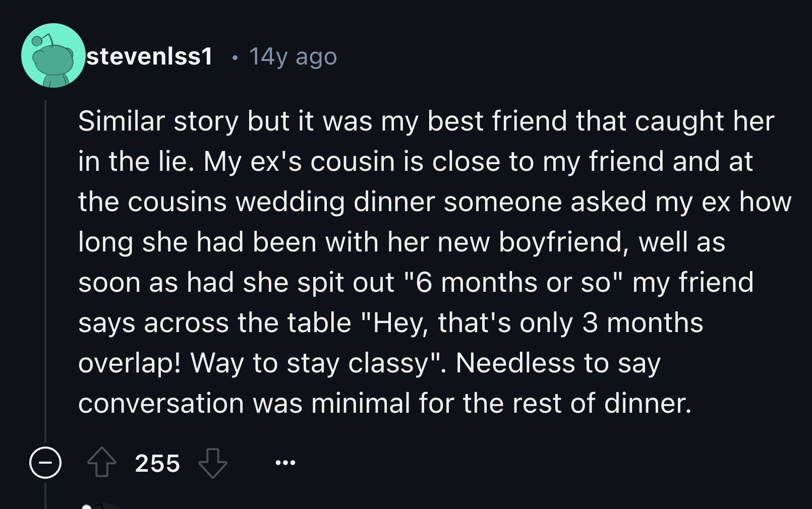812x509 pixels.
Task: Click the words "wedding dinner" in comment
Action: (x=335, y=202)
